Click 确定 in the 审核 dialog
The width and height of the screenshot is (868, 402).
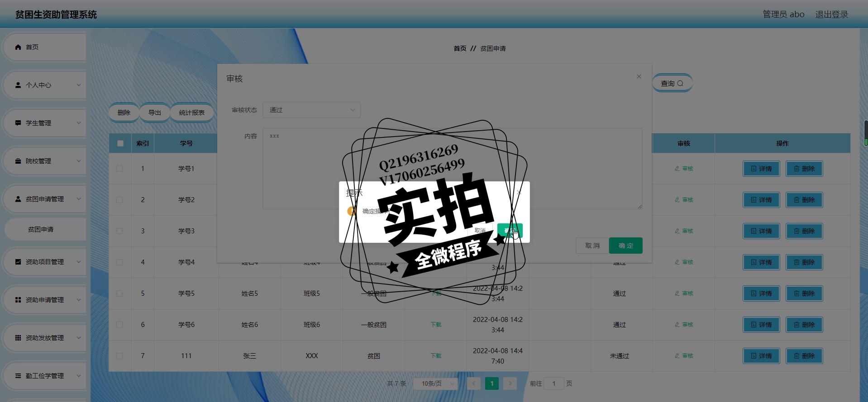coord(626,246)
